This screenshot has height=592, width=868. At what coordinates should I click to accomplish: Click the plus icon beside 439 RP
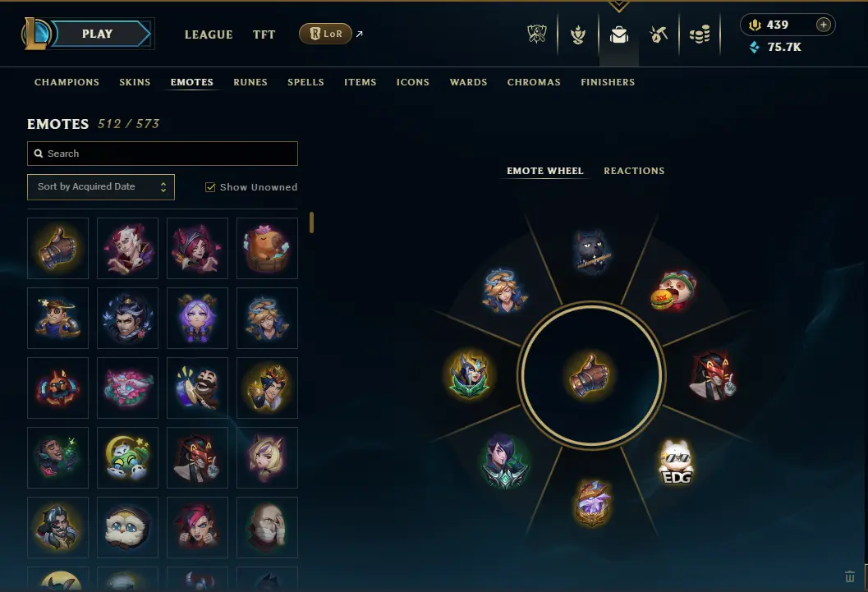click(x=823, y=25)
